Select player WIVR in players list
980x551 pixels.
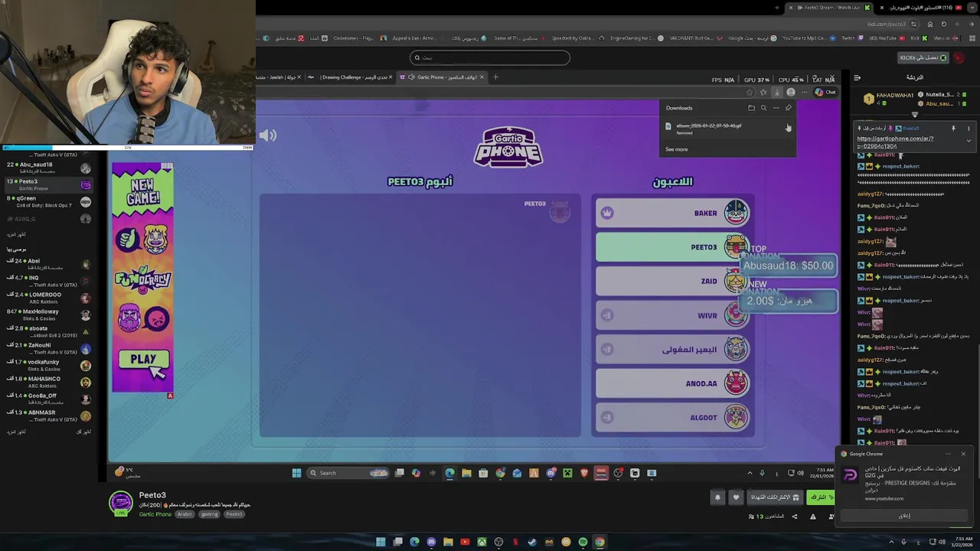click(672, 315)
